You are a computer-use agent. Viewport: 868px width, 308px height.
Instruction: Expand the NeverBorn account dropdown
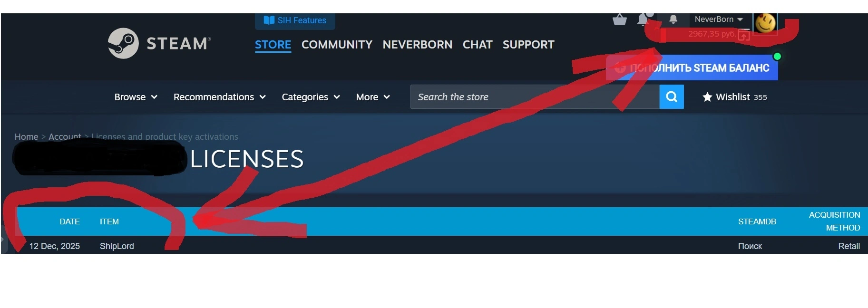coord(719,19)
